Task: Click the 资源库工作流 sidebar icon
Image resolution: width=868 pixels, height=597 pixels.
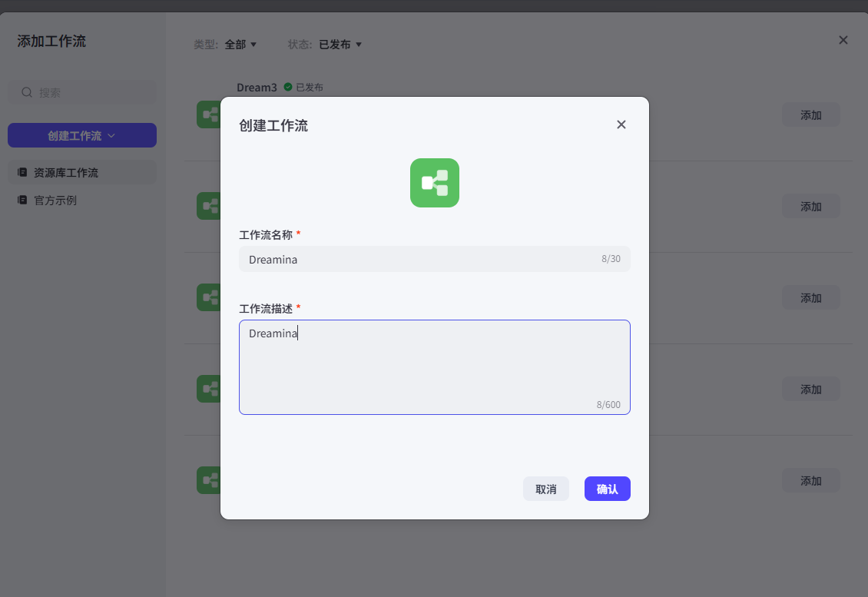Action: 22,172
